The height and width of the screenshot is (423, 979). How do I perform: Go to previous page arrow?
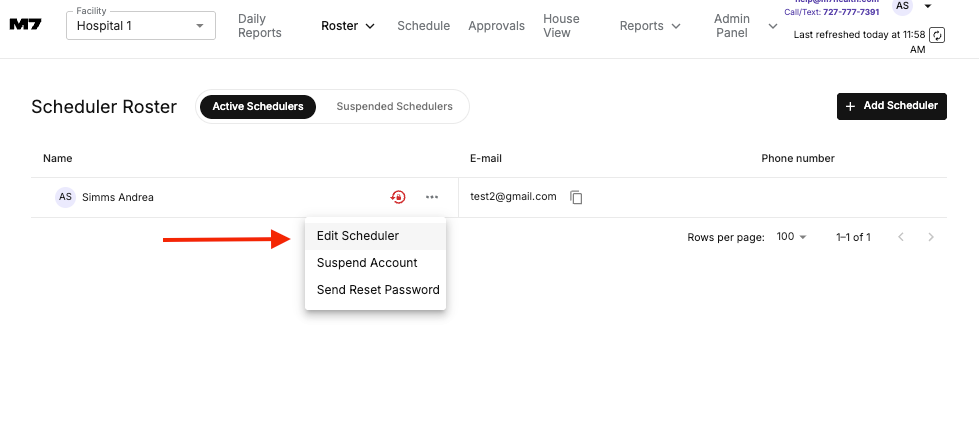tap(900, 237)
